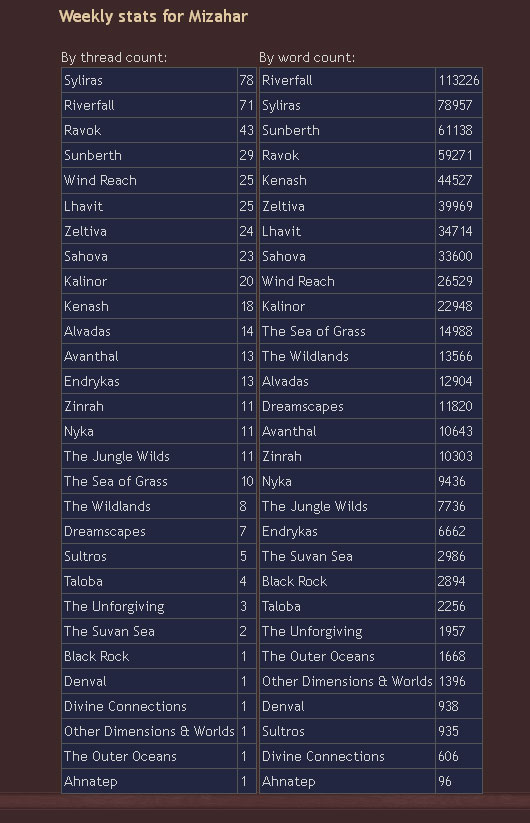This screenshot has width=530, height=823.
Task: Click Black Rock in word count list
Action: [294, 581]
